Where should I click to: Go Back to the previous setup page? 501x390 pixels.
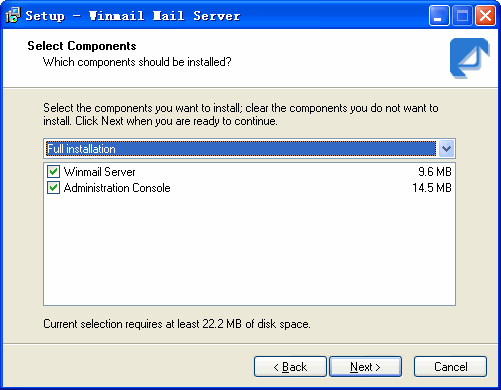(x=290, y=367)
